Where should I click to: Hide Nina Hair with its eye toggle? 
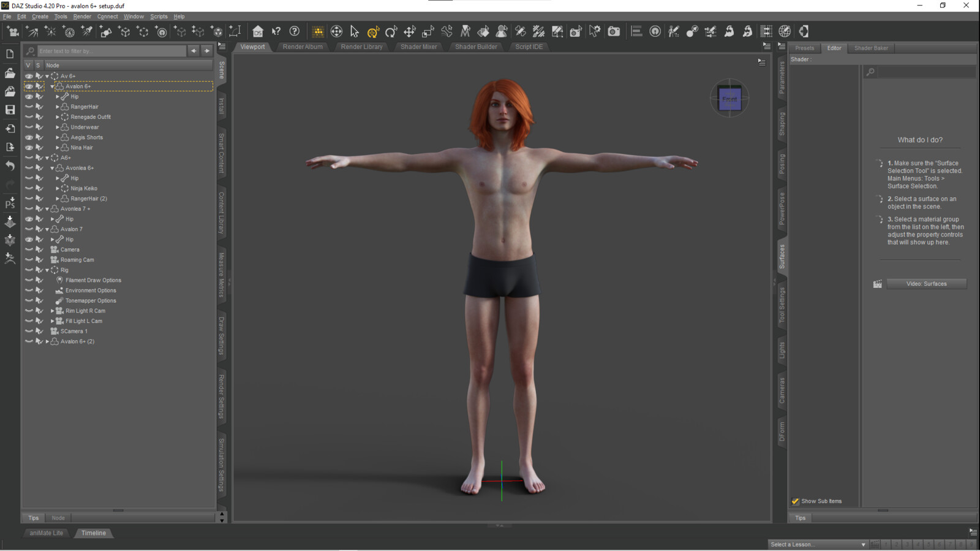(x=29, y=148)
